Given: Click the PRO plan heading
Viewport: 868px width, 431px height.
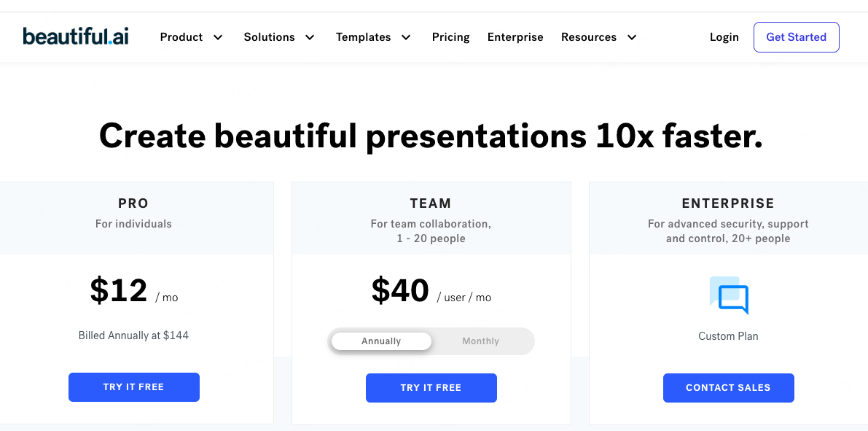Looking at the screenshot, I should [133, 203].
